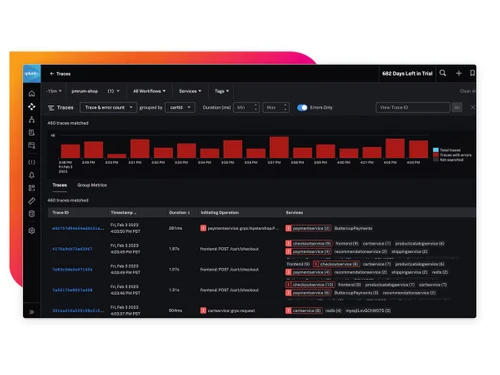Image resolution: width=500 pixels, height=375 pixels.
Task: Open the -15m time range dropdown
Action: coord(54,91)
